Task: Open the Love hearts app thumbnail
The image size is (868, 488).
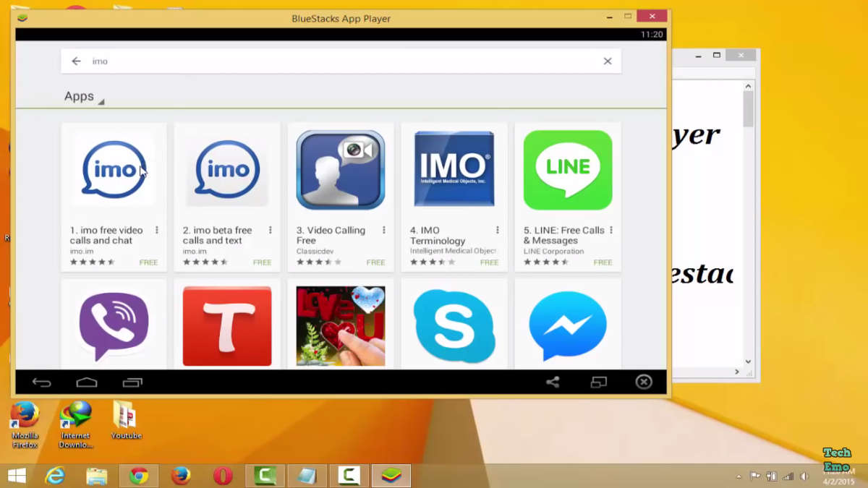Action: [x=341, y=327]
